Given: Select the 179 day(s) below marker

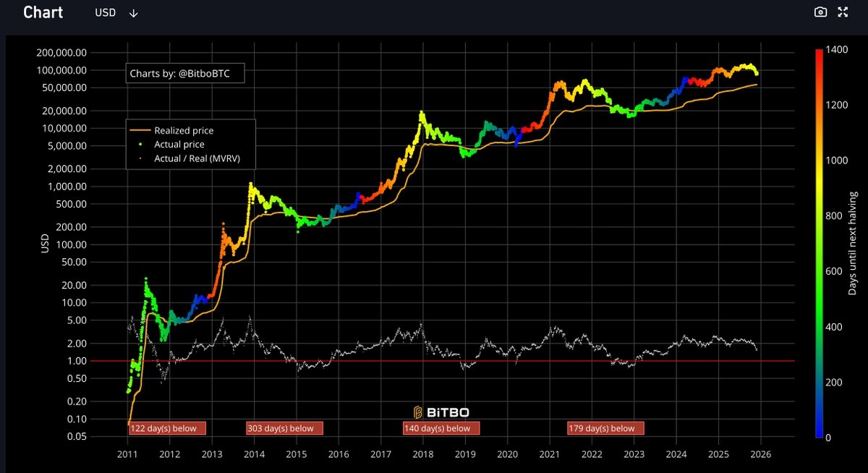Looking at the screenshot, I should 605,428.
